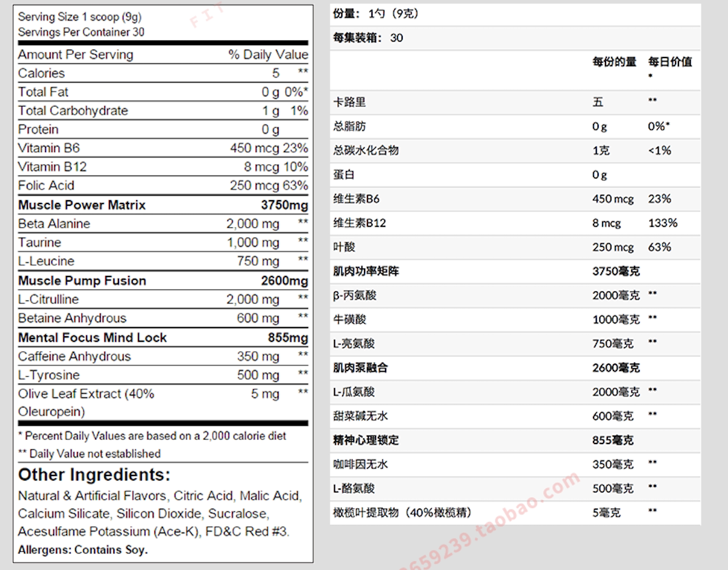Click the '橄榄叶提取物（40%橄榄精）' row label

click(x=402, y=513)
